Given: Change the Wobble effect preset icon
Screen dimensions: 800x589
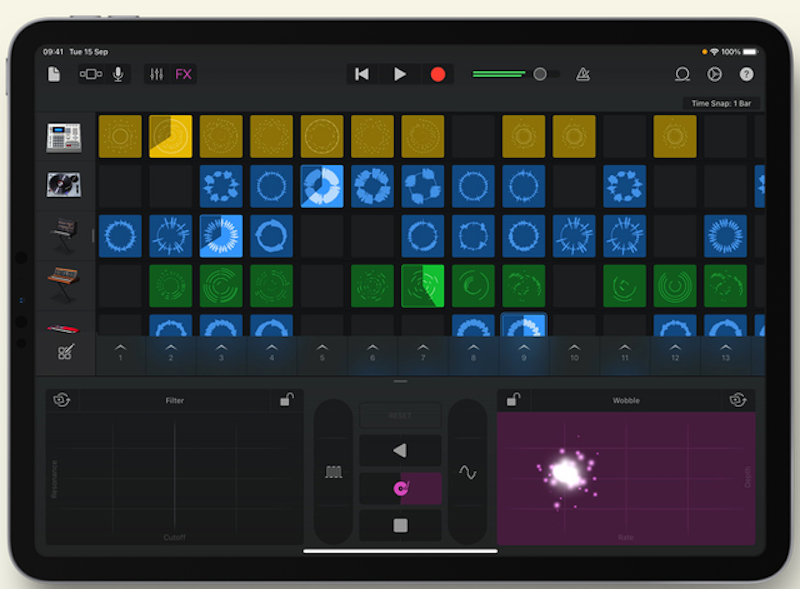Looking at the screenshot, I should coord(738,400).
